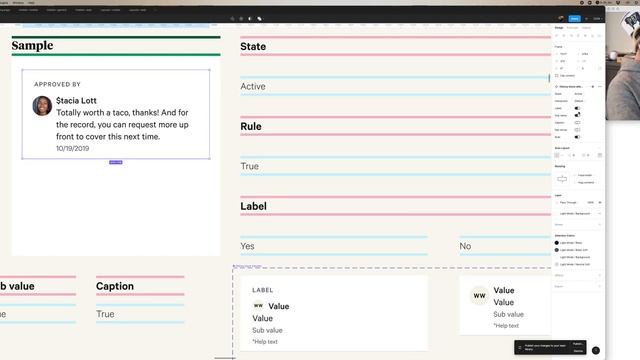Screen dimensions: 640x360
Task: Click the component icon in center toolbar
Action: (232, 18)
